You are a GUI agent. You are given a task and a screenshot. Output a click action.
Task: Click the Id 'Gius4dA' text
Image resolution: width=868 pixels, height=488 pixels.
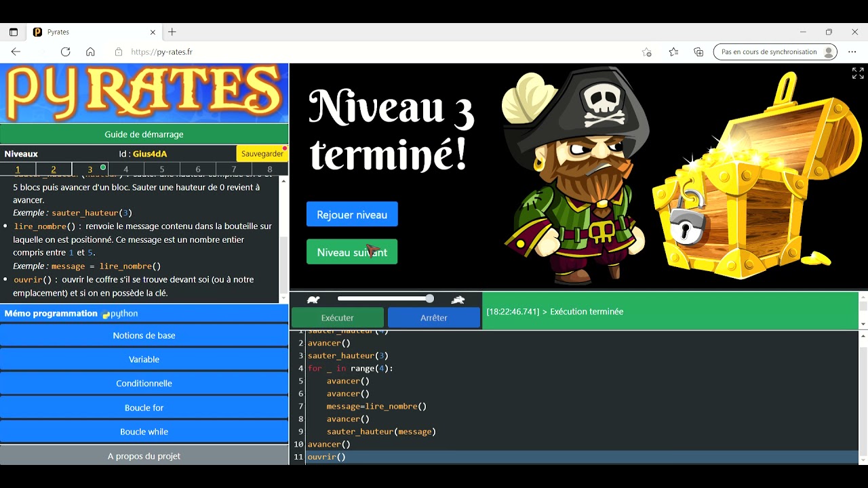(150, 154)
